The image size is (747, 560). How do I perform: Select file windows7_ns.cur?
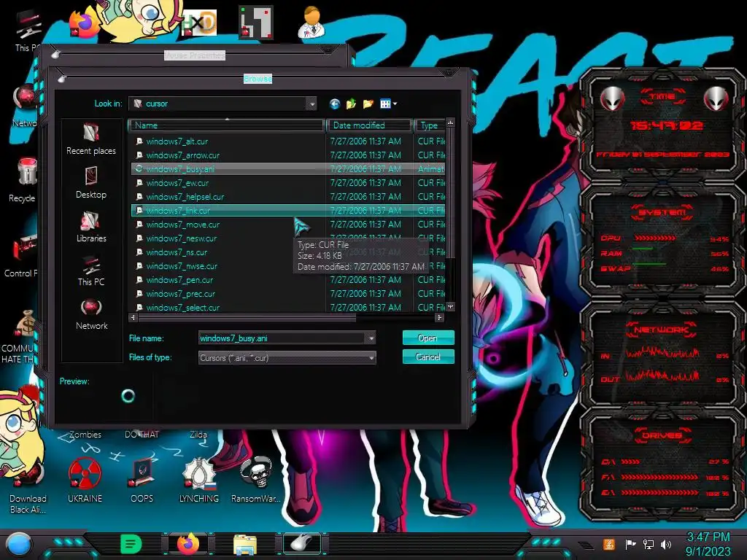point(287,252)
